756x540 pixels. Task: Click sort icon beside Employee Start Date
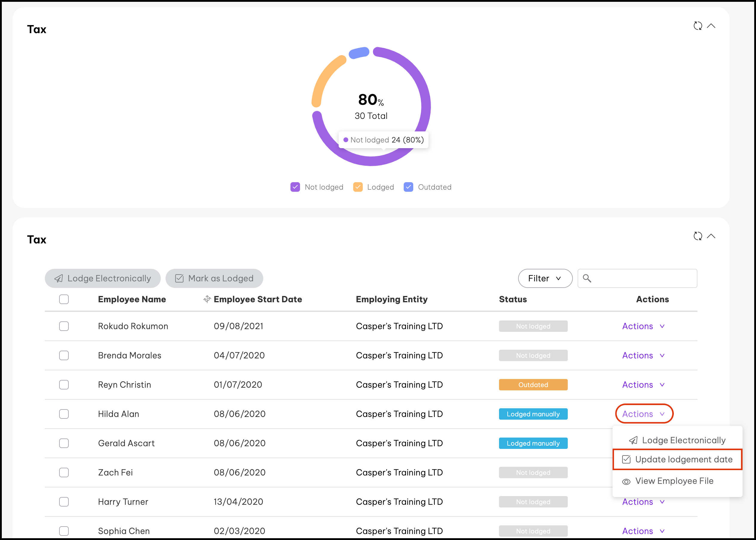coord(207,299)
